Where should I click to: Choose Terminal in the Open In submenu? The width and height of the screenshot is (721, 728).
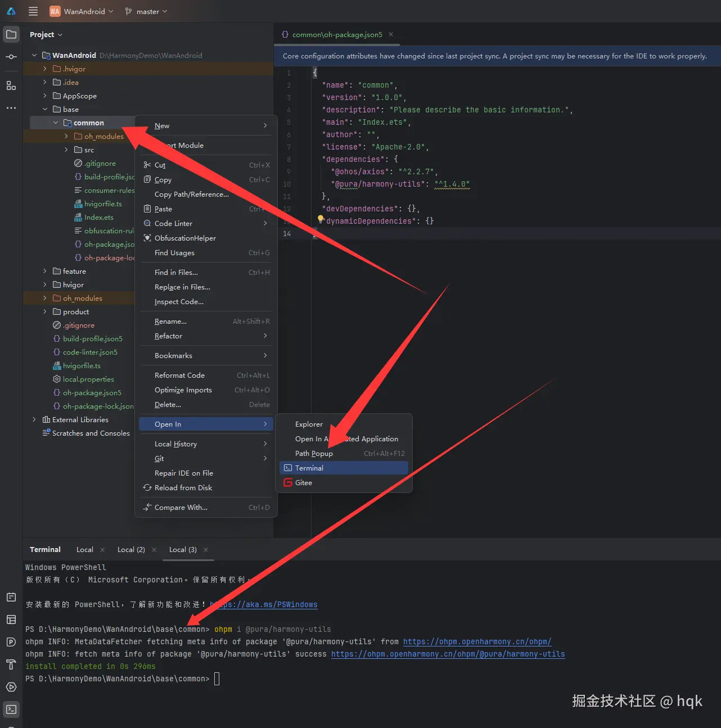click(x=344, y=468)
